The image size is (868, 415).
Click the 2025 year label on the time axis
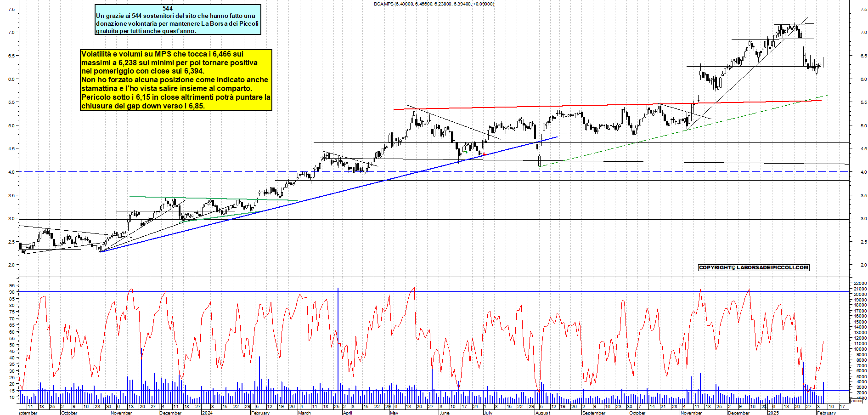click(x=773, y=413)
